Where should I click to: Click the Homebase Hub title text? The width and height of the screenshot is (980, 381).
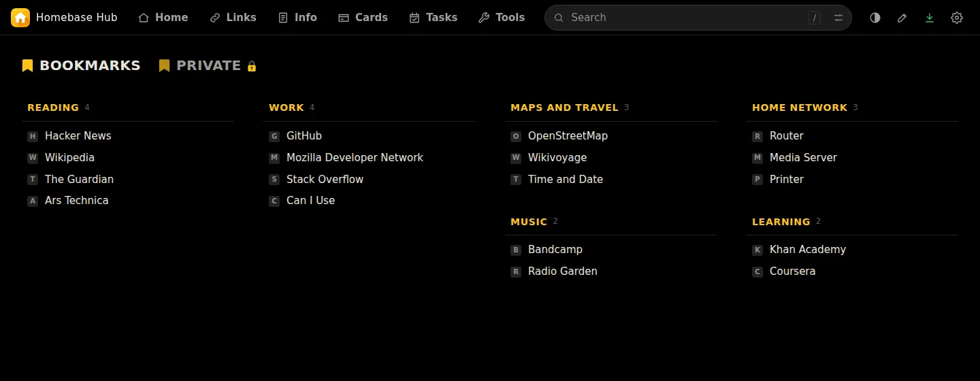click(77, 18)
